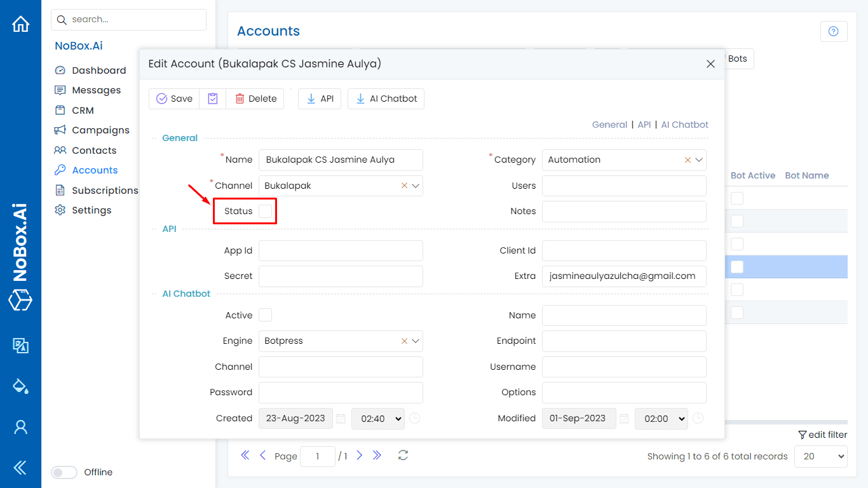Click the home icon in the sidebar

coord(21,24)
